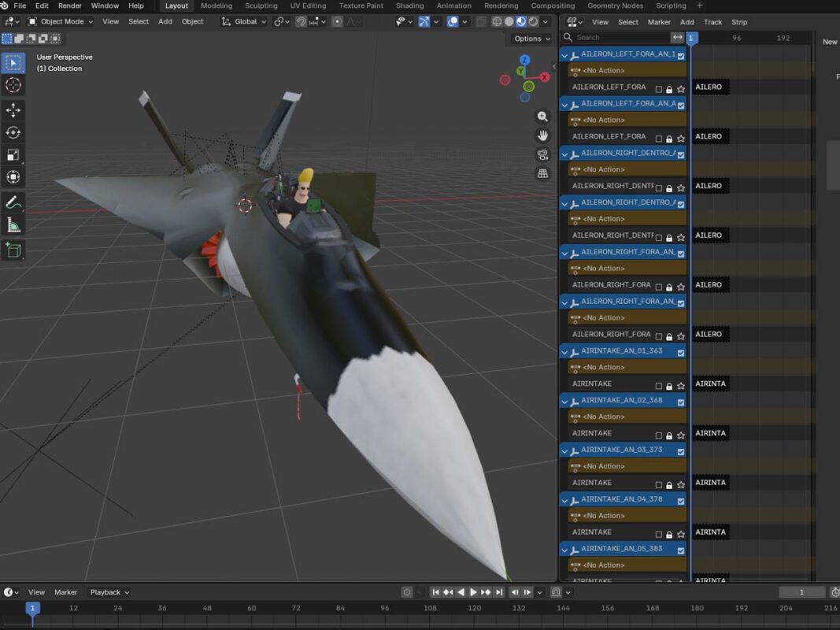Jump to previous keyframe
840x630 pixels.
449,592
